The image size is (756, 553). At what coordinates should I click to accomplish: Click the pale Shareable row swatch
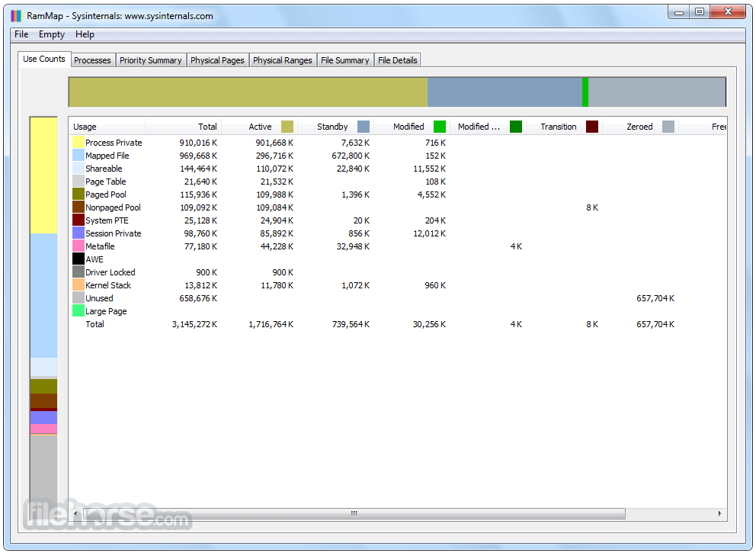coord(78,169)
